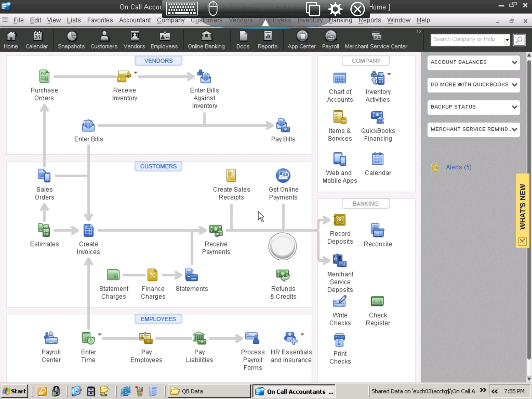Open Statement Charges icon
The image size is (532, 399).
tap(113, 275)
